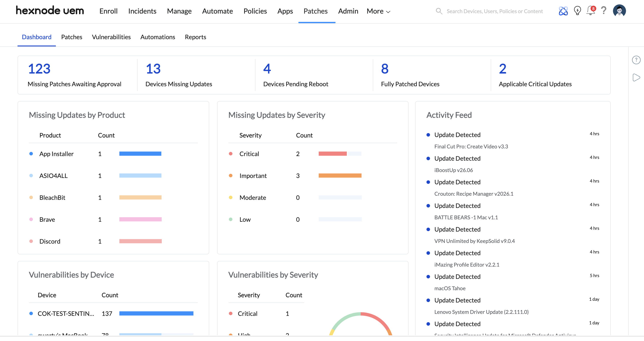The height and width of the screenshot is (341, 644).
Task: Open the Incidents menu
Action: [x=142, y=11]
